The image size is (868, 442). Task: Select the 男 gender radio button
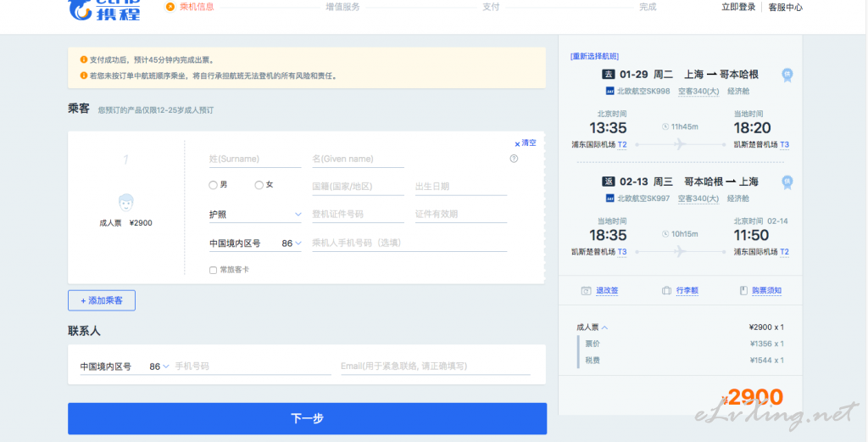[213, 185]
